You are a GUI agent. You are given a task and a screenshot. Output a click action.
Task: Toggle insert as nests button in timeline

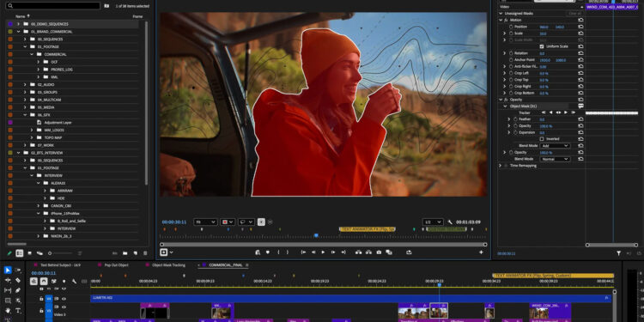coord(33,282)
